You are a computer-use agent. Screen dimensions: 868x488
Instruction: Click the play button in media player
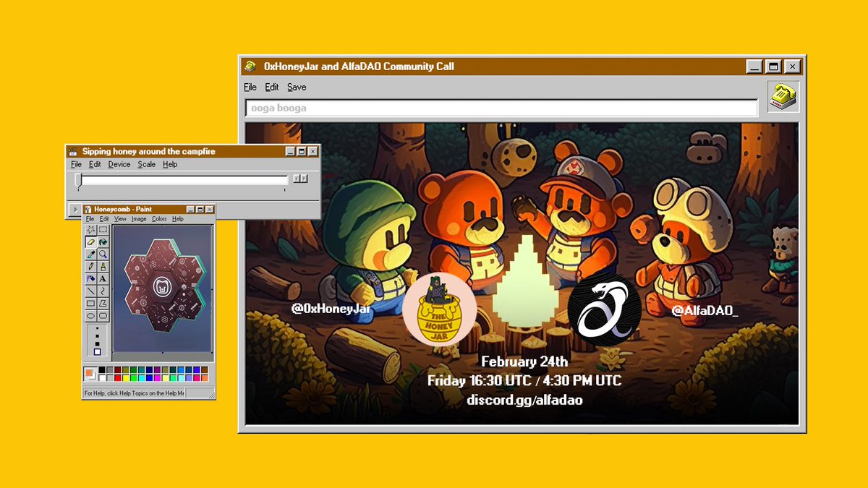point(75,209)
